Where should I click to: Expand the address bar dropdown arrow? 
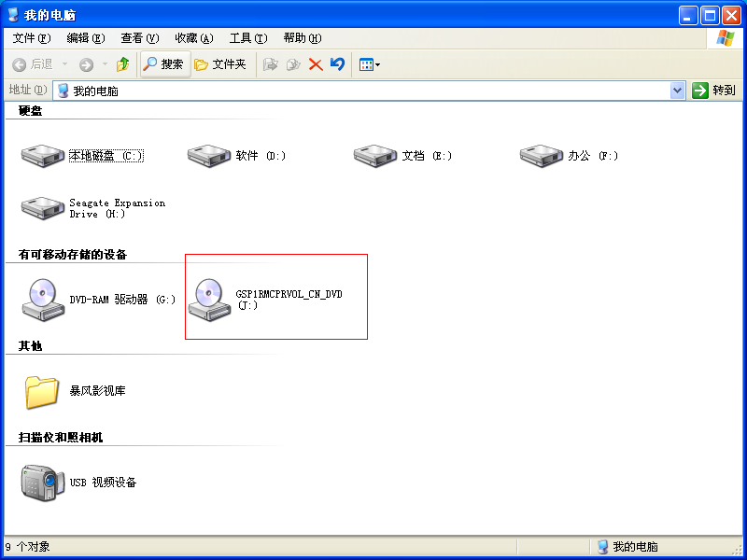tap(677, 91)
